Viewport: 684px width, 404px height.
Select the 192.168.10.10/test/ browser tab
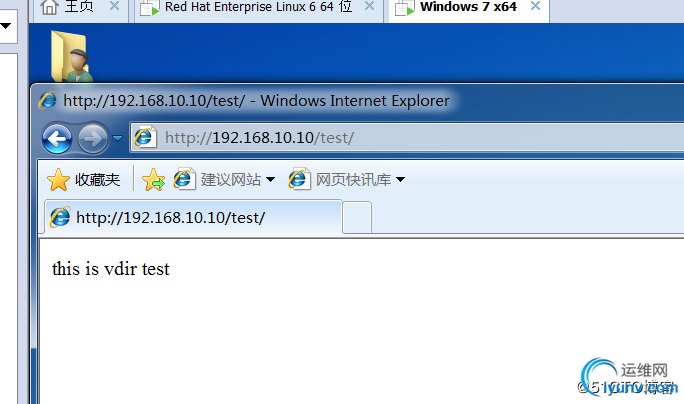click(x=193, y=217)
